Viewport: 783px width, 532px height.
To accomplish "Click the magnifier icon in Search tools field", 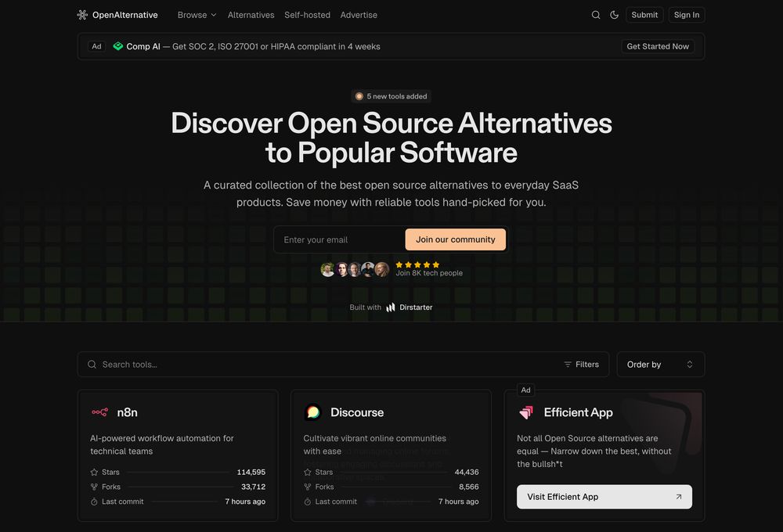I will pos(92,365).
